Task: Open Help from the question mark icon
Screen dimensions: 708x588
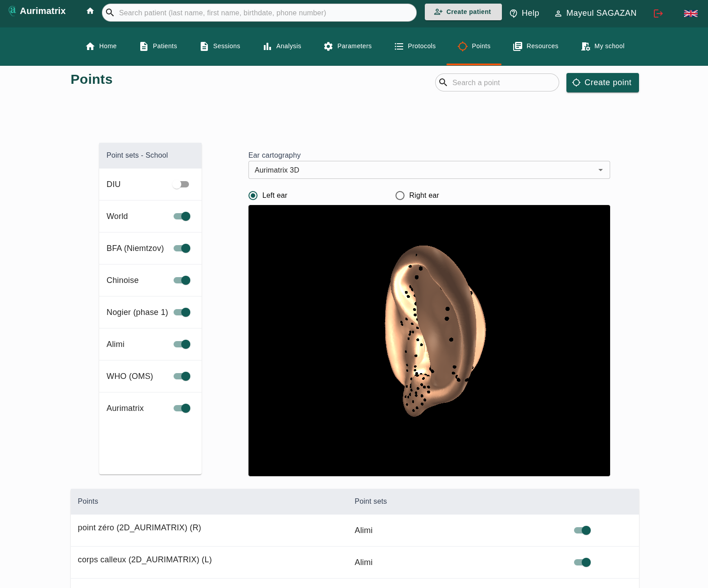Action: (513, 14)
